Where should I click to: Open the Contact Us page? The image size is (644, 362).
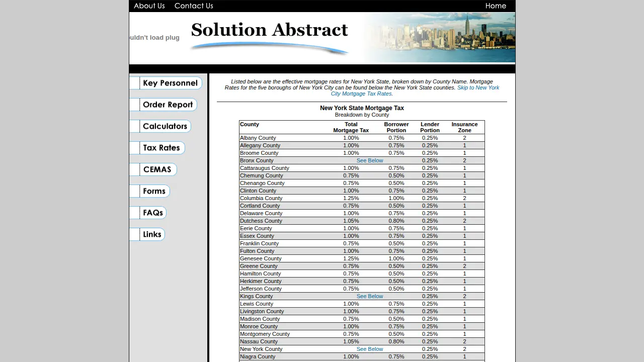point(194,6)
